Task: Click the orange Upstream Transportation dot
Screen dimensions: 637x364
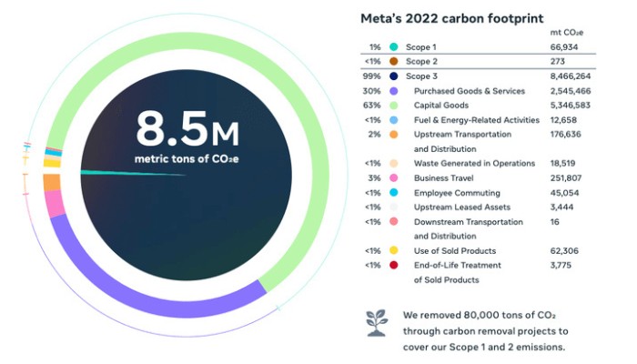Action: click(x=394, y=135)
